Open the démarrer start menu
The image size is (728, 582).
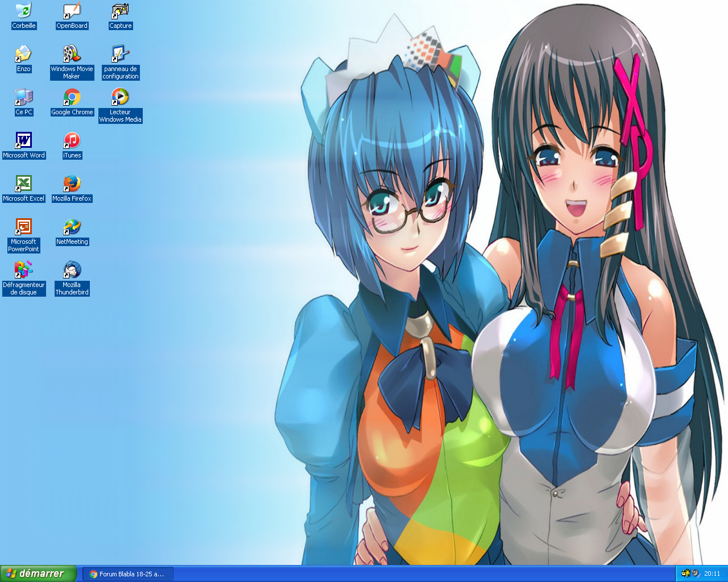point(38,573)
